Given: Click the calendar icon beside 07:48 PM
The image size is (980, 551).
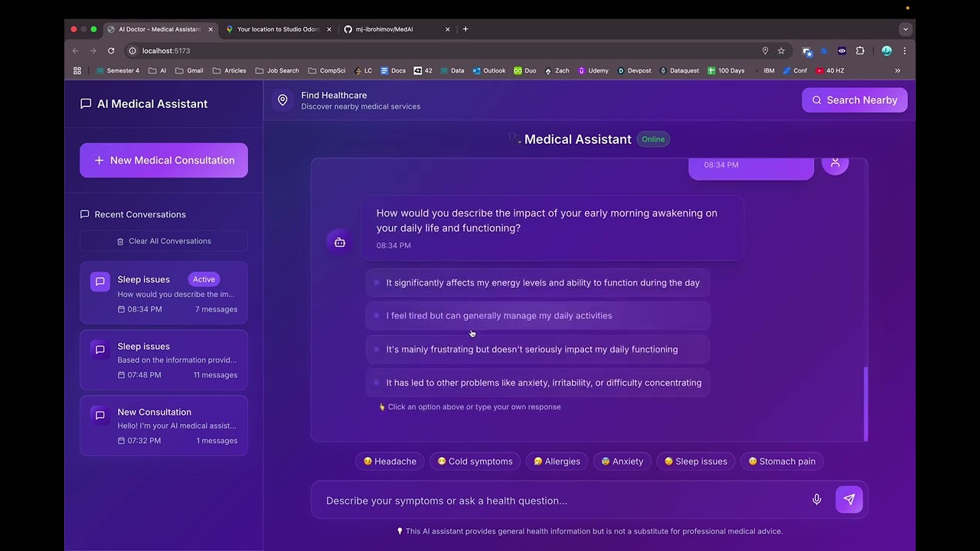Looking at the screenshot, I should tap(121, 375).
